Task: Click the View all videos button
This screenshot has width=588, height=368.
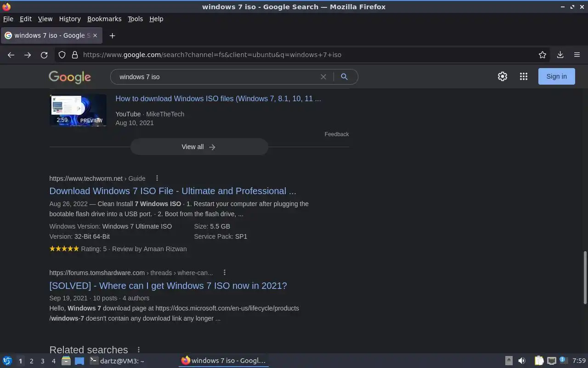Action: point(199,147)
